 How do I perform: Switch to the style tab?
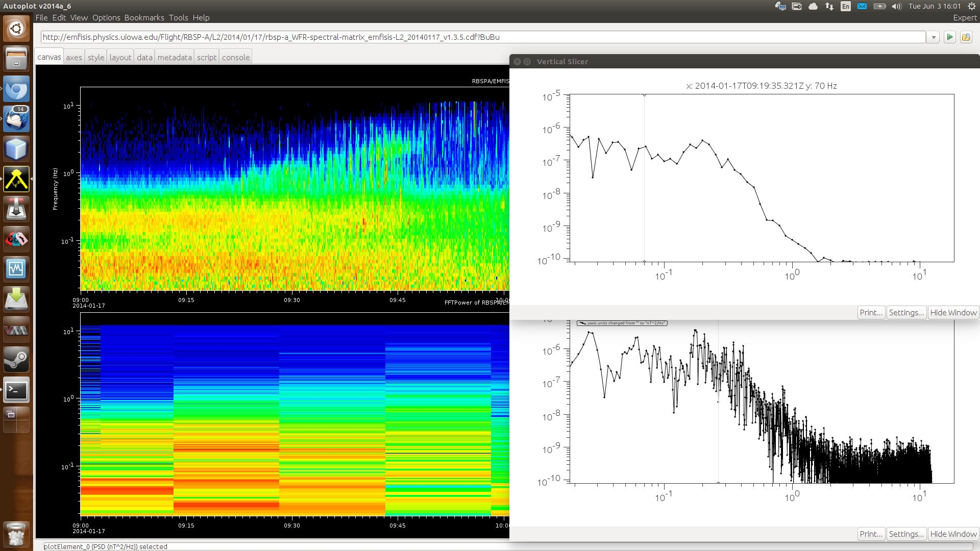[96, 57]
